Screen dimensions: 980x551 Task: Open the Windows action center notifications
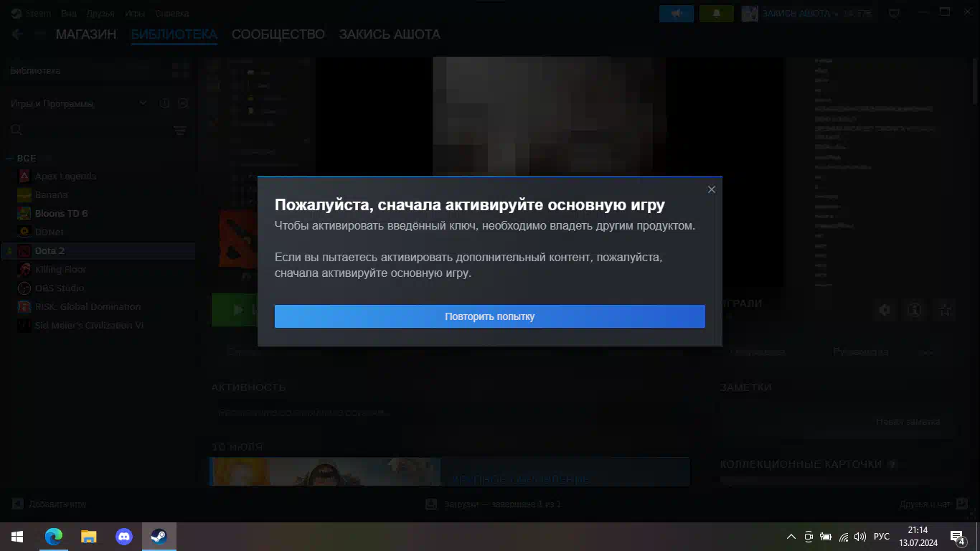tap(957, 537)
